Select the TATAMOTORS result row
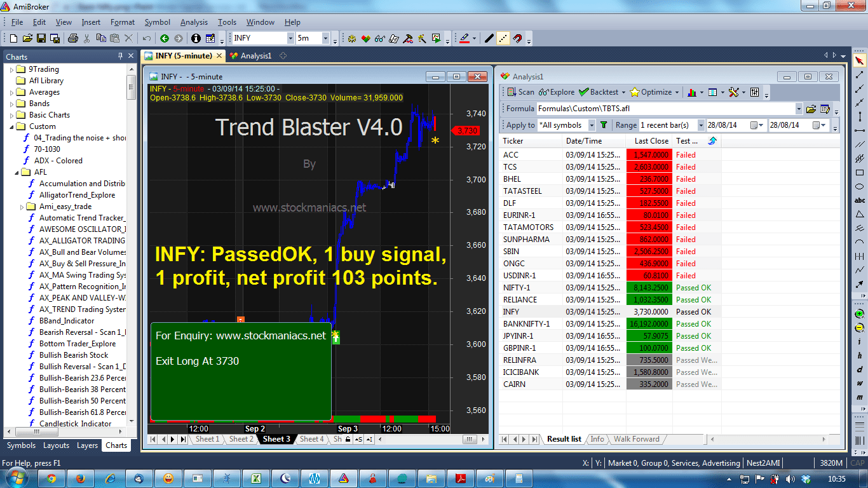Viewport: 868px width, 488px height. point(609,227)
